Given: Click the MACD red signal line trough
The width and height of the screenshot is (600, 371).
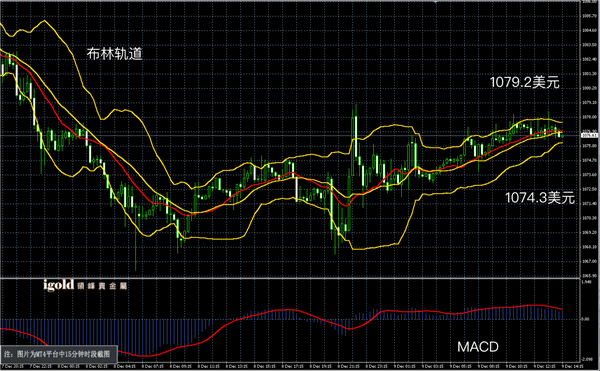Looking at the screenshot, I should (142, 356).
